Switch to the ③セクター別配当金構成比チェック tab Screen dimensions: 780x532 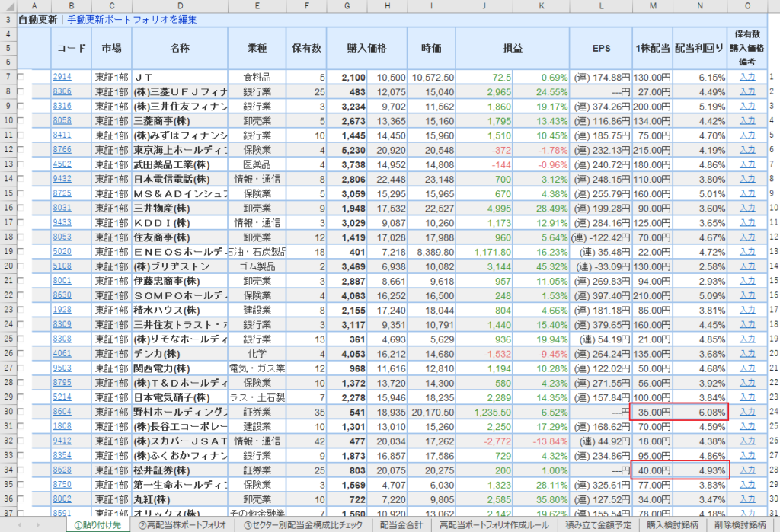303,524
